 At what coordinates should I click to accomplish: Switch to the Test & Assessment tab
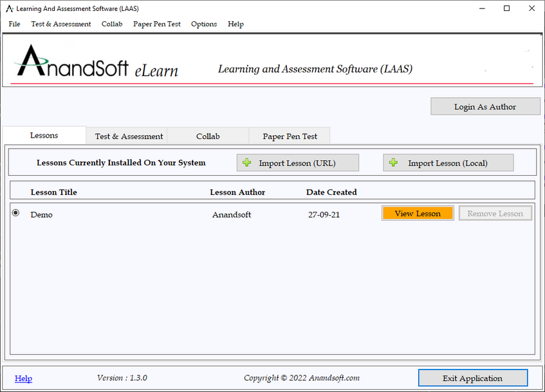(x=129, y=136)
